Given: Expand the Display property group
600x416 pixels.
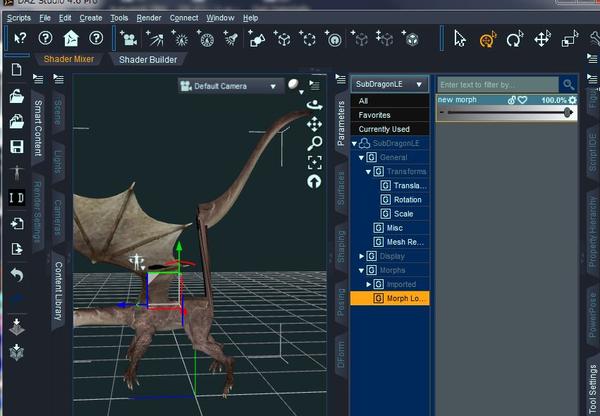Looking at the screenshot, I should coord(362,256).
